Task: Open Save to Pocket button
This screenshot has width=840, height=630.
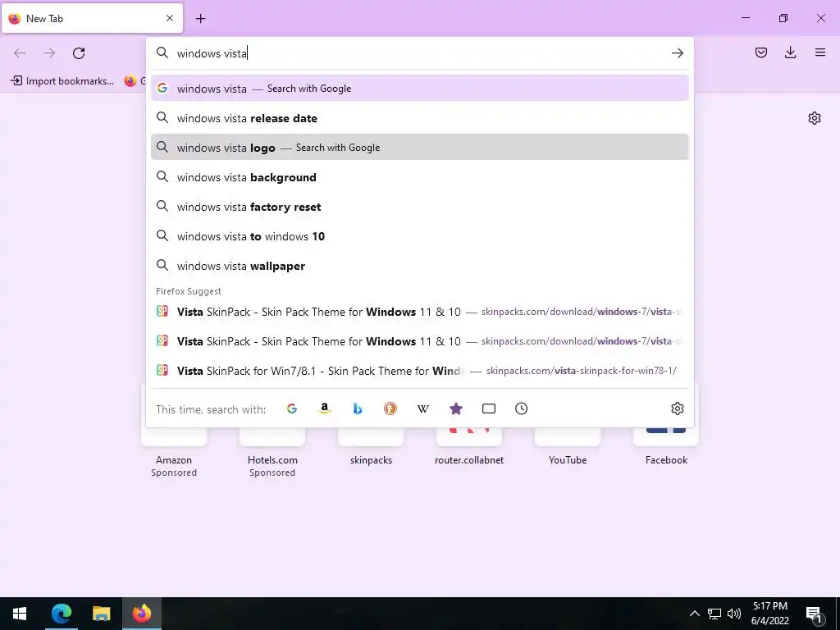Action: [x=760, y=52]
